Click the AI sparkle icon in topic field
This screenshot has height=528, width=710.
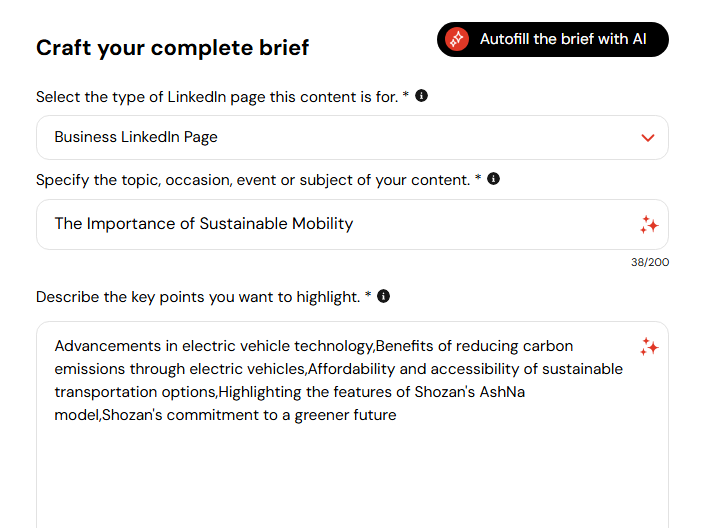tap(649, 225)
